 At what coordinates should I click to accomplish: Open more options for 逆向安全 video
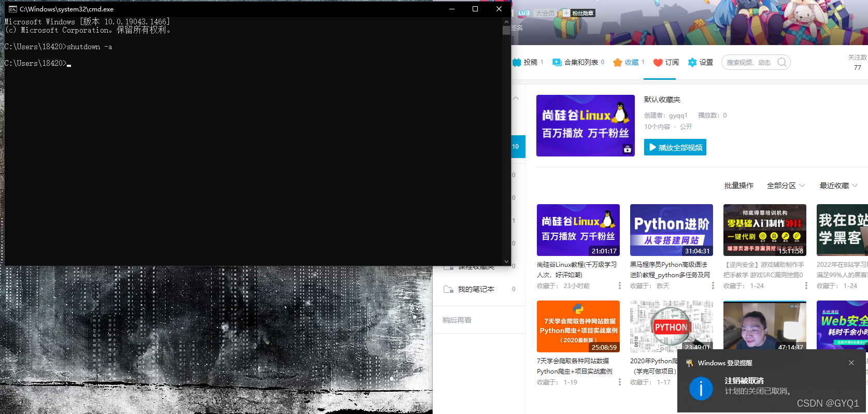(x=806, y=285)
